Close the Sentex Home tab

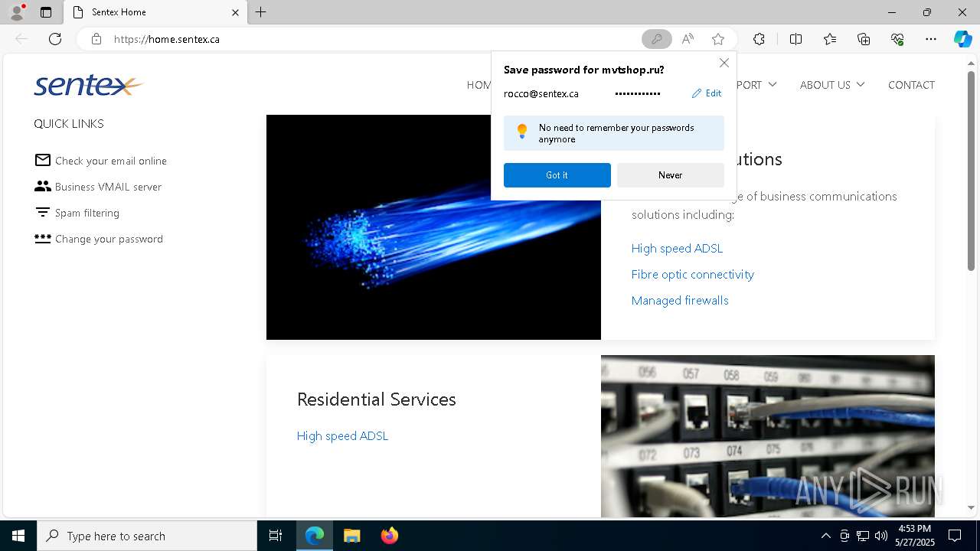click(x=235, y=12)
